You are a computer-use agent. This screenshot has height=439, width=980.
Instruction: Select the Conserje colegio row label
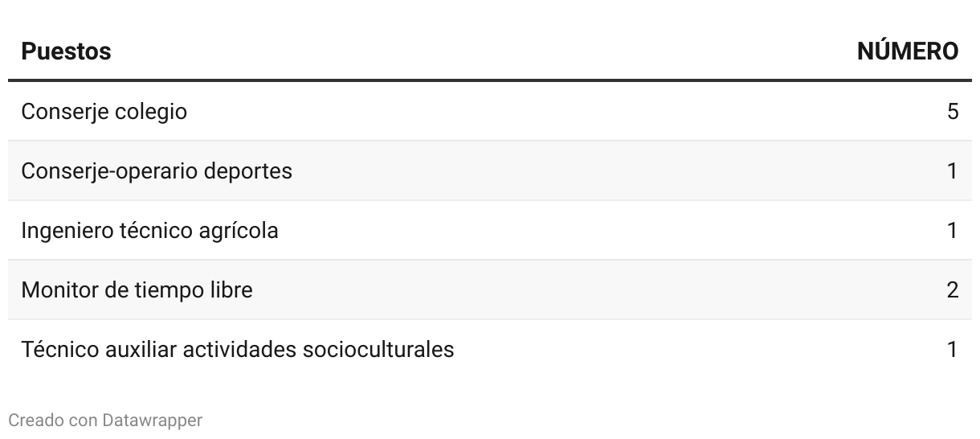[104, 112]
